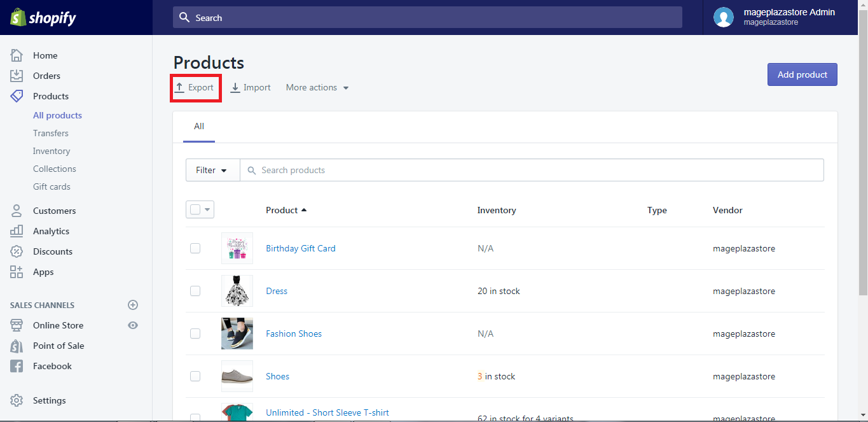Click the SALES CHANNELS heading

[x=42, y=305]
